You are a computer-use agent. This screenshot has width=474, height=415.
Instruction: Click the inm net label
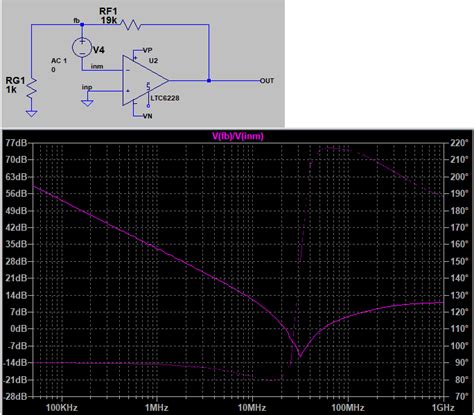coord(97,66)
